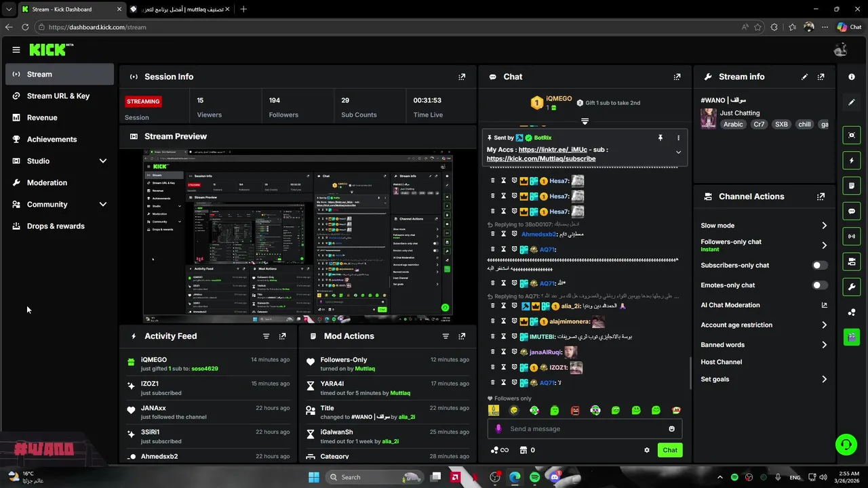Go to the Stream page in the sidebar
This screenshot has height=488, width=868.
60,75
